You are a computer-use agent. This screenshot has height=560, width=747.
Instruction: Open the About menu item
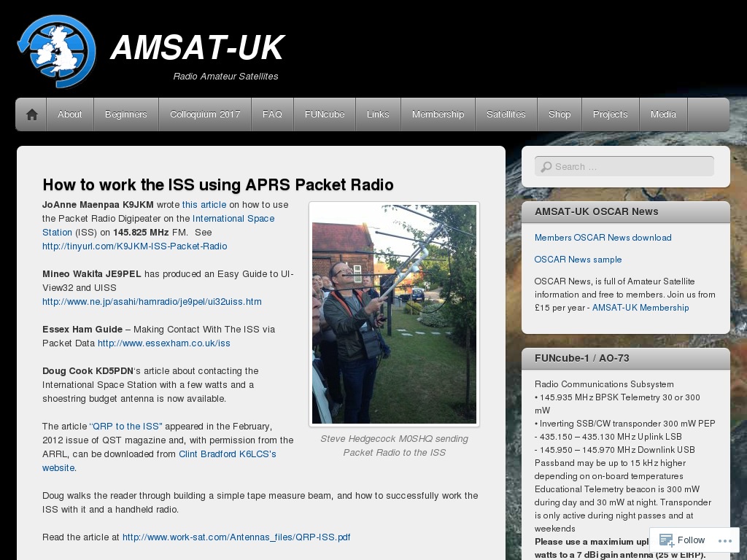tap(69, 114)
